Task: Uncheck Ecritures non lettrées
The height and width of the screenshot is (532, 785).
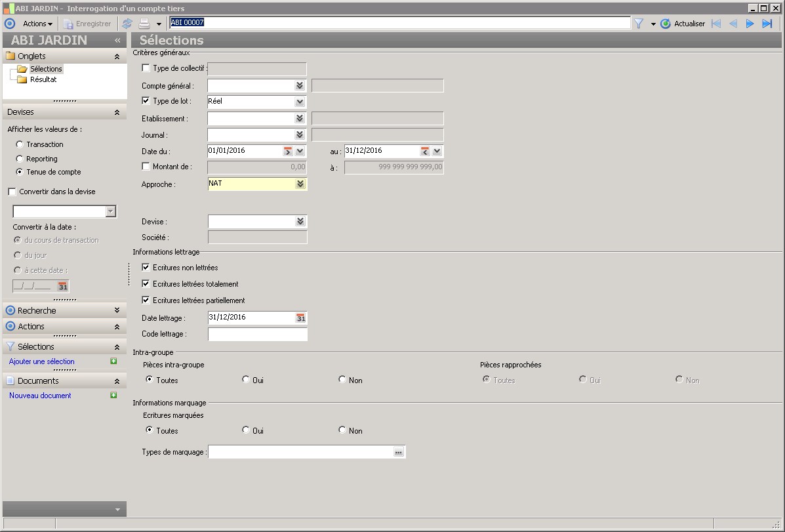Action: (146, 268)
